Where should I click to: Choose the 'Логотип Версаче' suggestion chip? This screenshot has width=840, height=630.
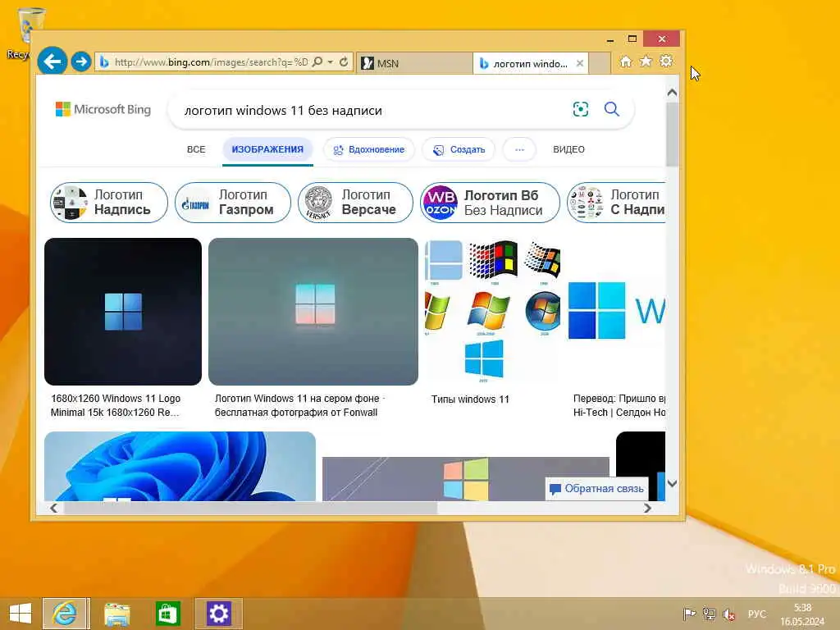[355, 203]
